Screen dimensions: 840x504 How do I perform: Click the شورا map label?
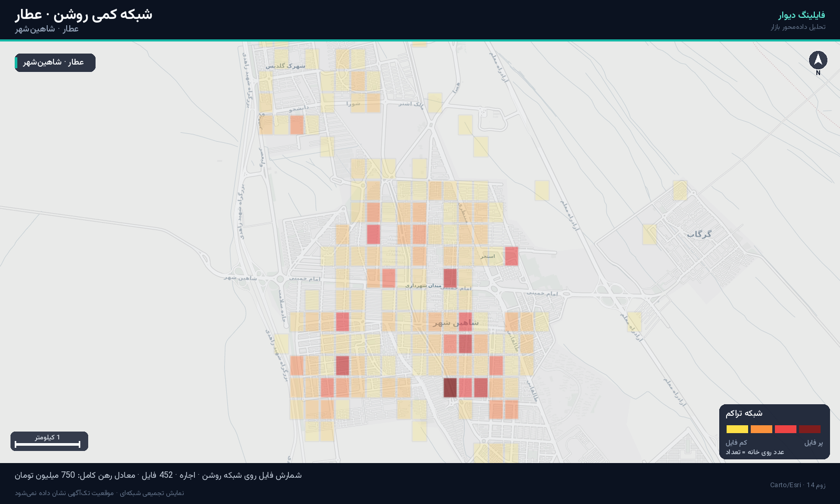tap(353, 104)
